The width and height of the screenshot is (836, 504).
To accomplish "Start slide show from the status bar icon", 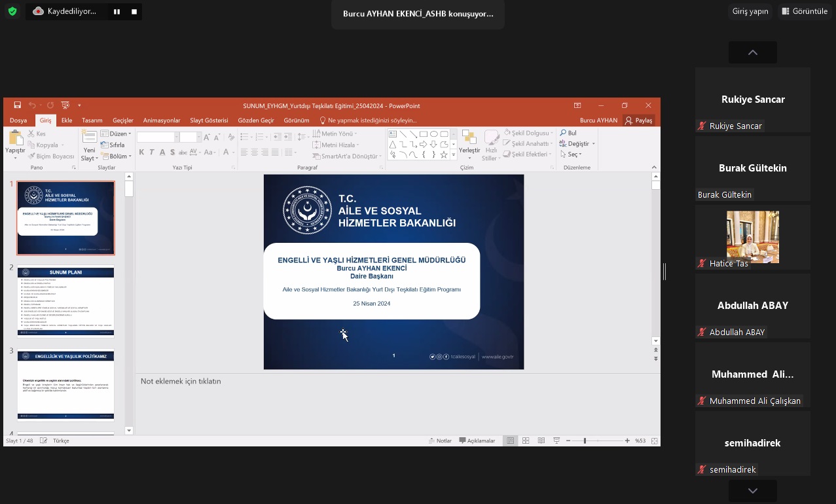I will [x=556, y=441].
